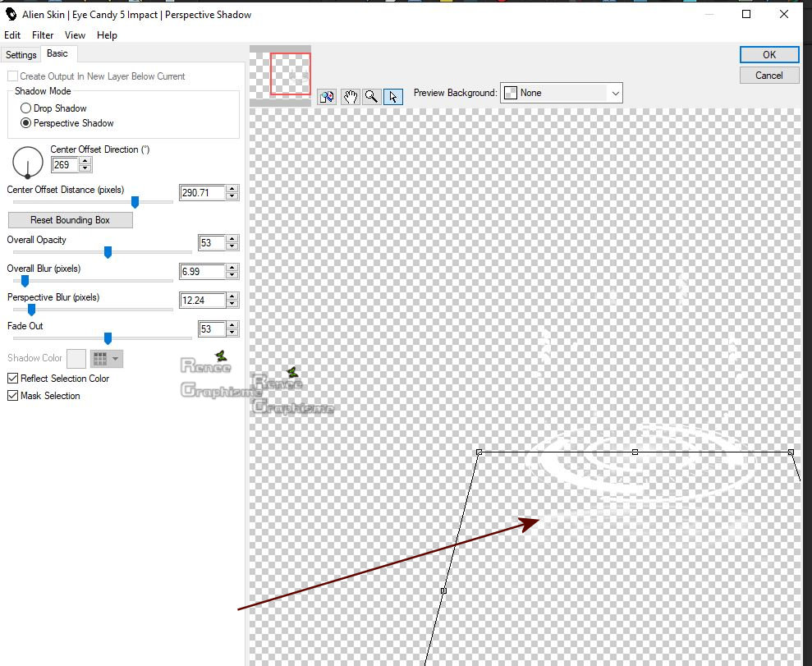
Task: Click the top-right bounding box handle
Action: pyautogui.click(x=791, y=452)
